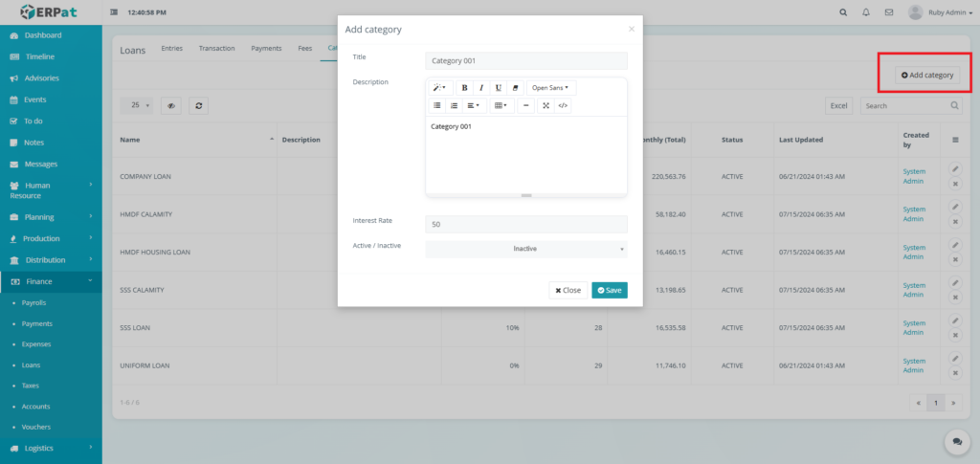The width and height of the screenshot is (980, 464).
Task: Open Advisories in the sidebar
Action: click(52, 78)
